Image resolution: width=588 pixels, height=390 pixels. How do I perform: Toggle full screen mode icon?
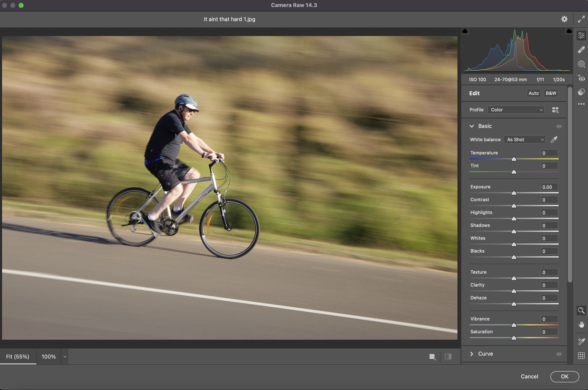click(x=581, y=19)
